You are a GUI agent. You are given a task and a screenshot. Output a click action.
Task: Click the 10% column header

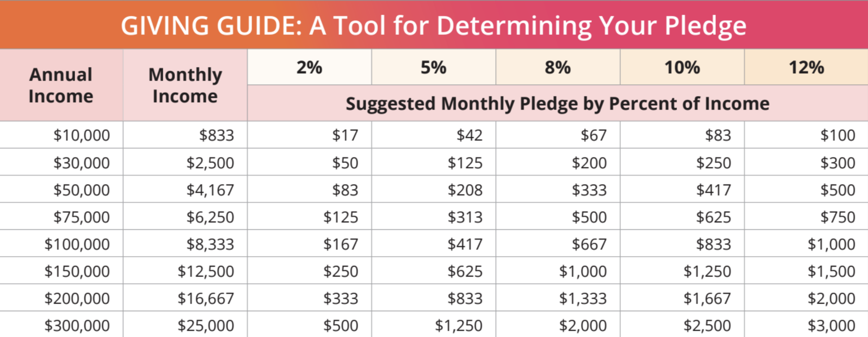point(682,67)
